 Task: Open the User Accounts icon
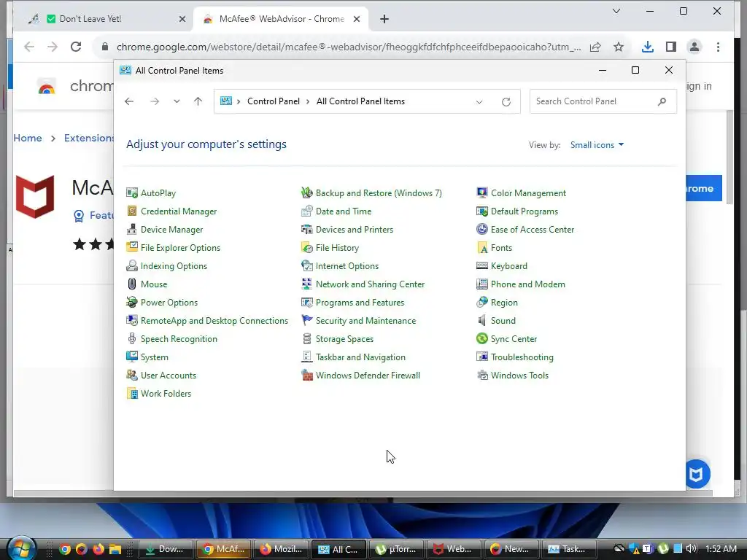[132, 376]
